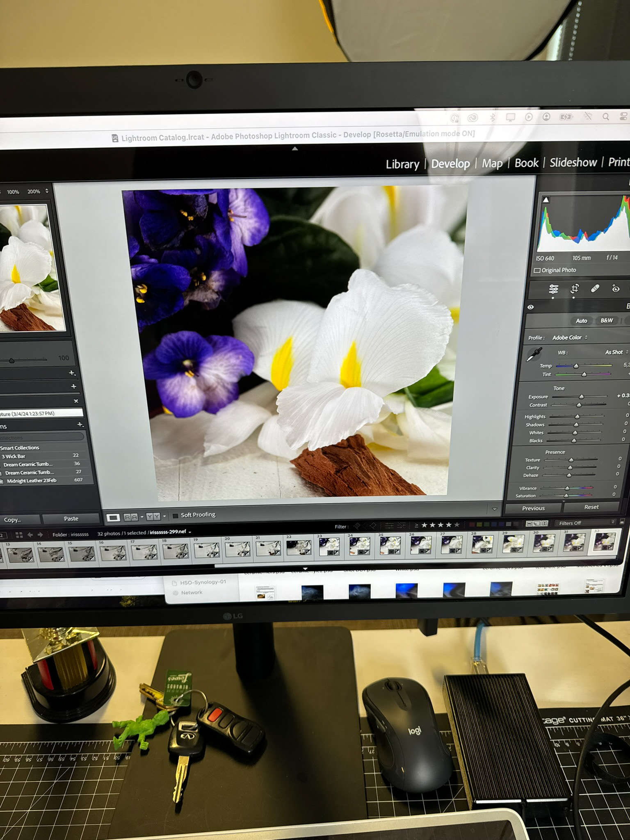Screen dimensions: 630x840
Task: Filter by first star rating
Action: click(425, 525)
